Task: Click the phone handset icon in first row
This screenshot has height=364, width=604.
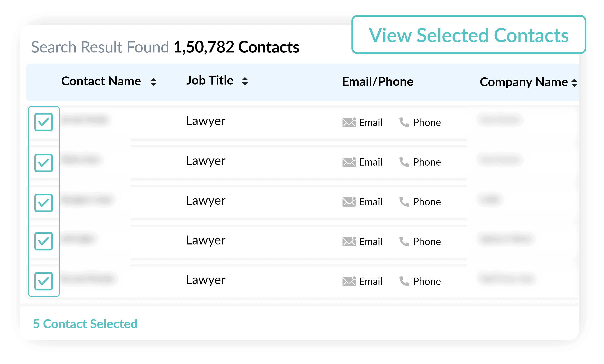Action: coord(404,122)
